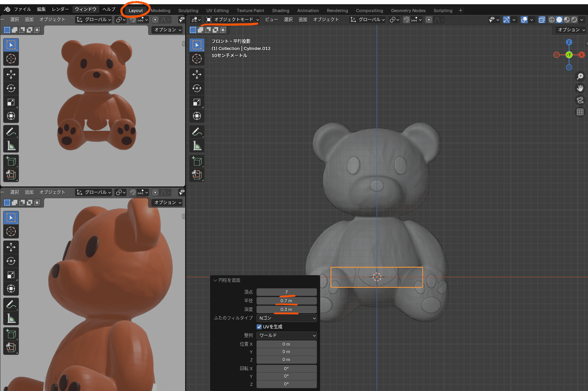Select the Measure tool in the front-view viewport
This screenshot has width=588, height=391.
[x=197, y=146]
